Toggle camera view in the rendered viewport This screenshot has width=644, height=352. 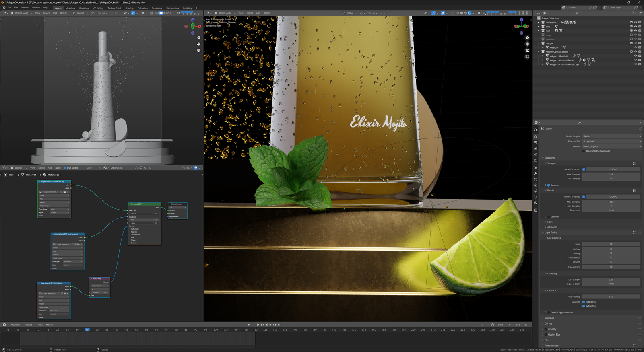coord(527,50)
